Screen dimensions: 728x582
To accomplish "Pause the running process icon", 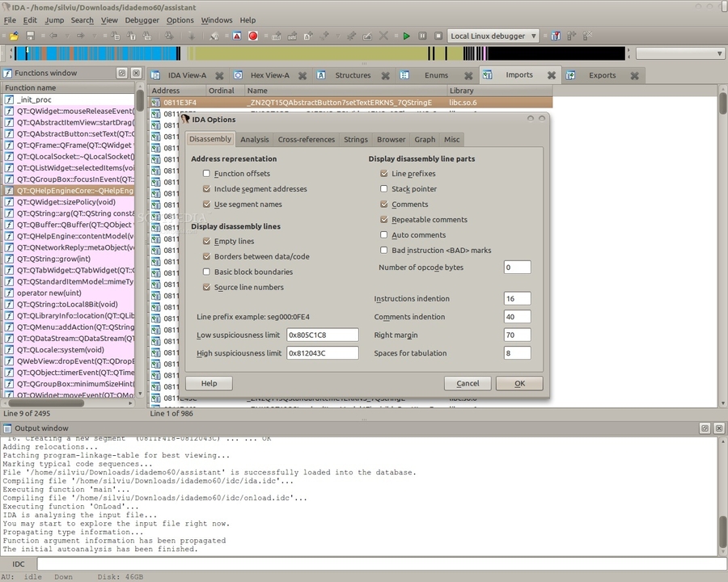I will pos(424,36).
